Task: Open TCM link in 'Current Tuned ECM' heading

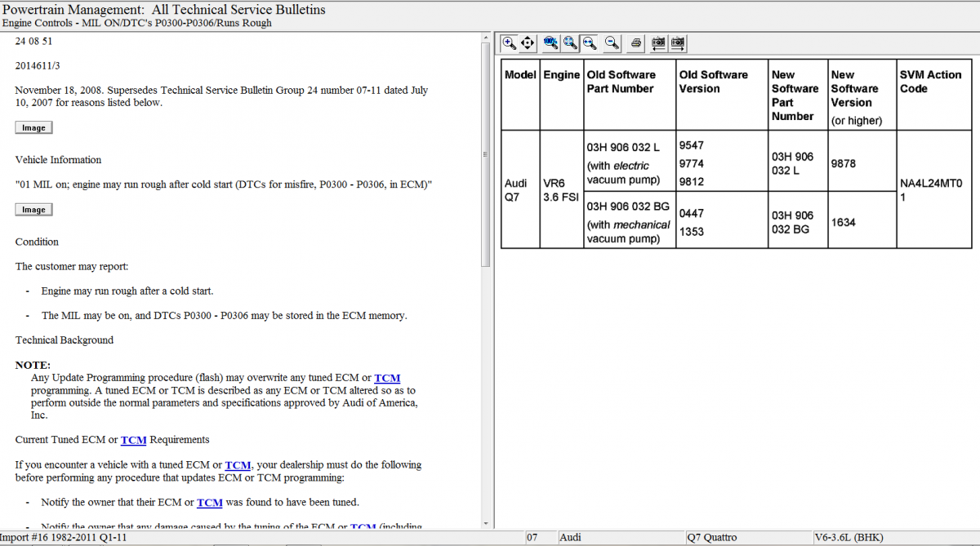Action: point(134,440)
